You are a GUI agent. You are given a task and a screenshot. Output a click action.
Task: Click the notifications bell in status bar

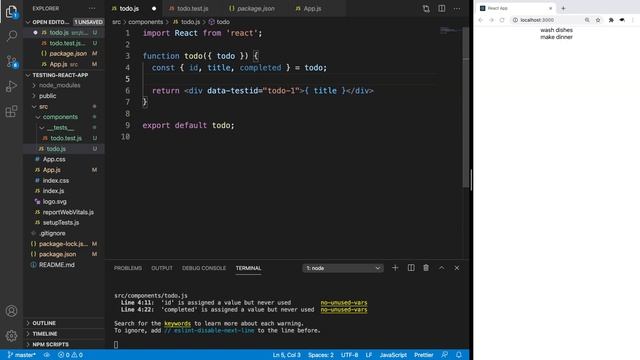459,355
